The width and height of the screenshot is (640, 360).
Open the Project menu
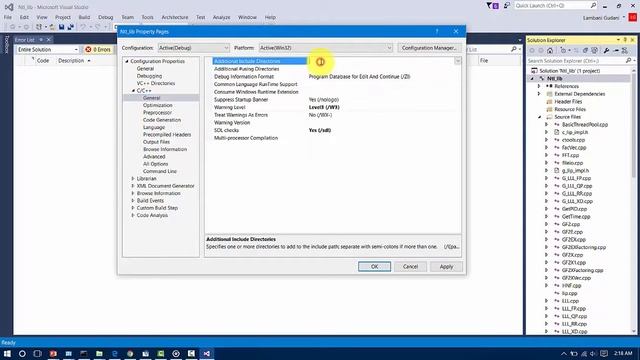[63, 17]
